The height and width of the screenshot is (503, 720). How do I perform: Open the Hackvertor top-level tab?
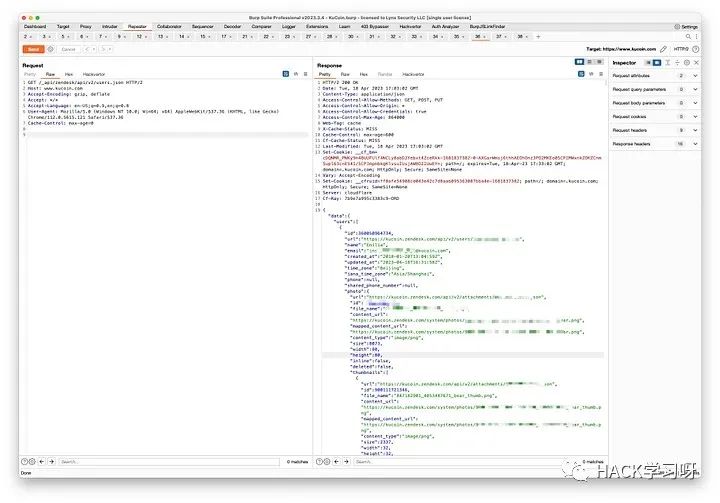coord(410,27)
